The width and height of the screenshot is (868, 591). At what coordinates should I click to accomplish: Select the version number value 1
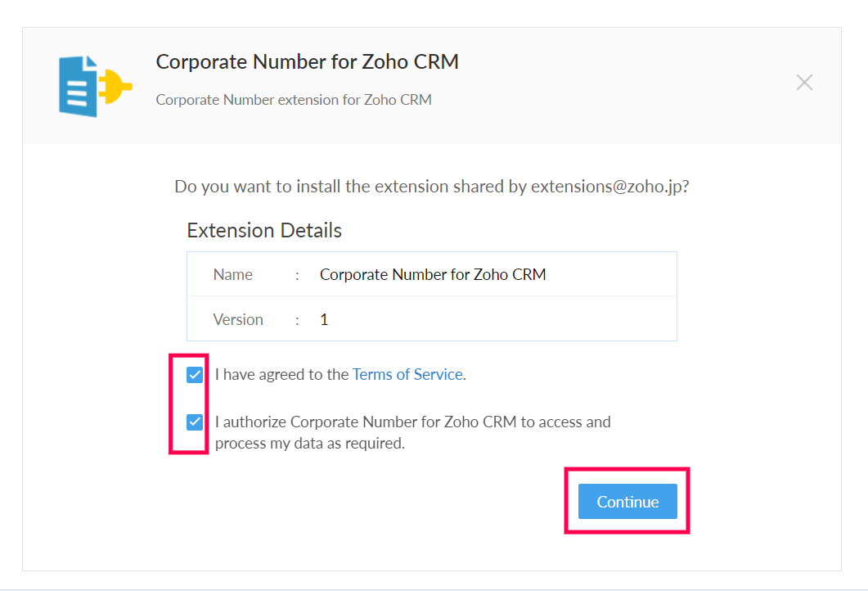click(324, 319)
